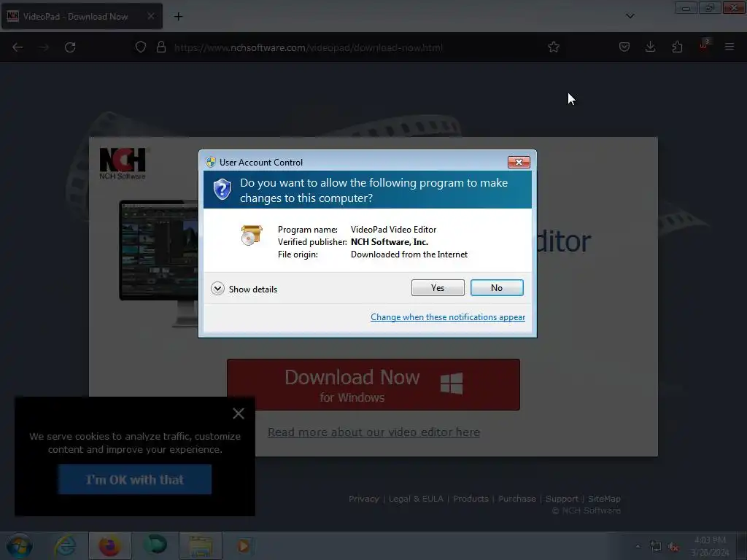Go forward with browser forward arrow
747x560 pixels.
point(44,47)
